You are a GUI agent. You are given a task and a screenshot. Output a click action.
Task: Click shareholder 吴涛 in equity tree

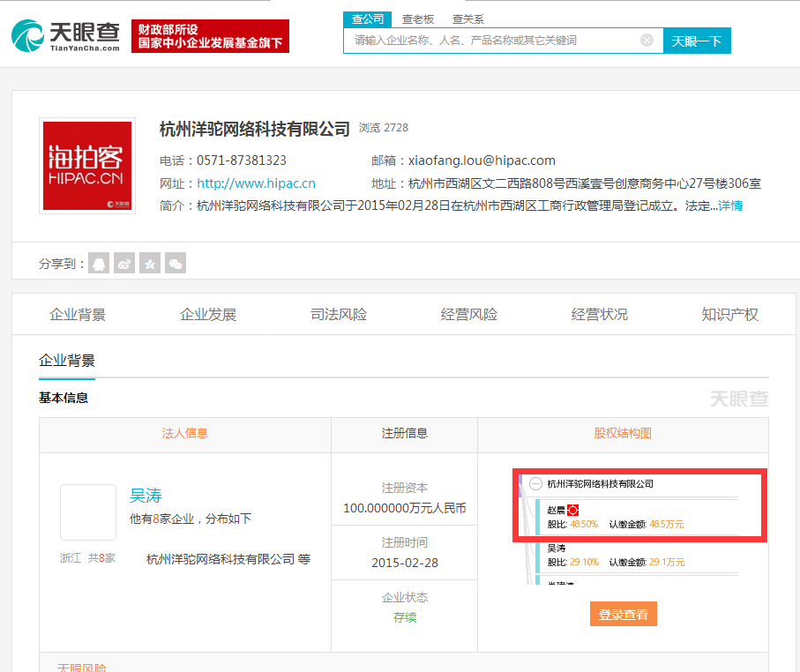(x=557, y=549)
